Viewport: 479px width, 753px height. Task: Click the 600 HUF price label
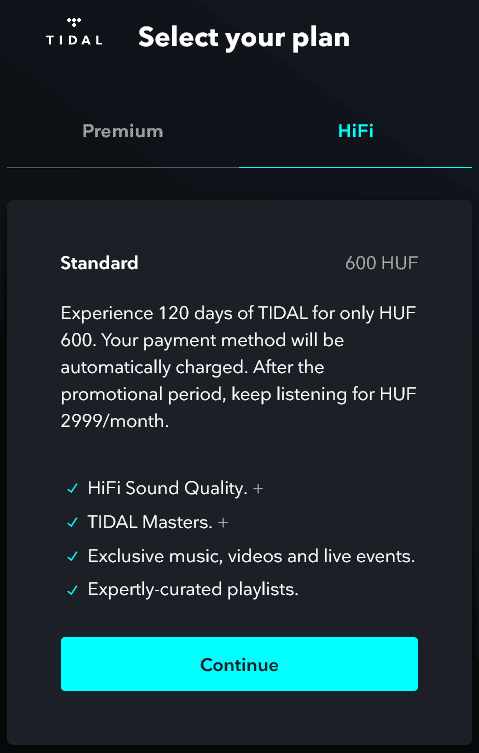pos(381,263)
